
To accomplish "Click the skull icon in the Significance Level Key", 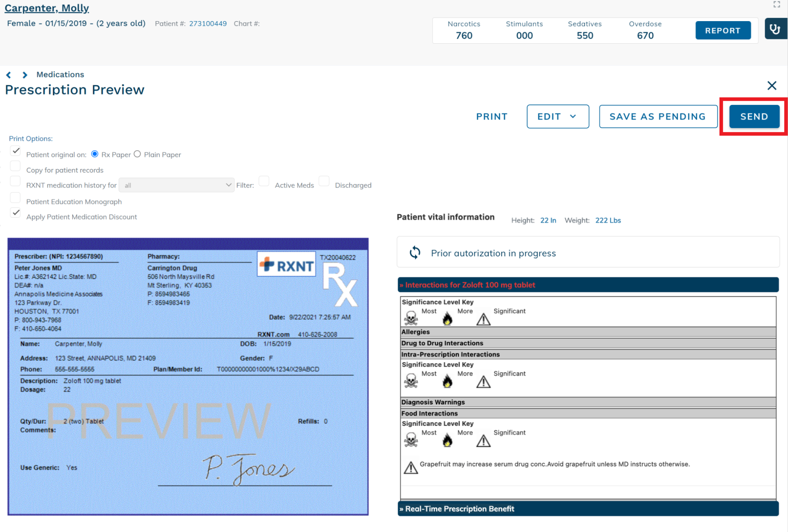I will tap(411, 317).
